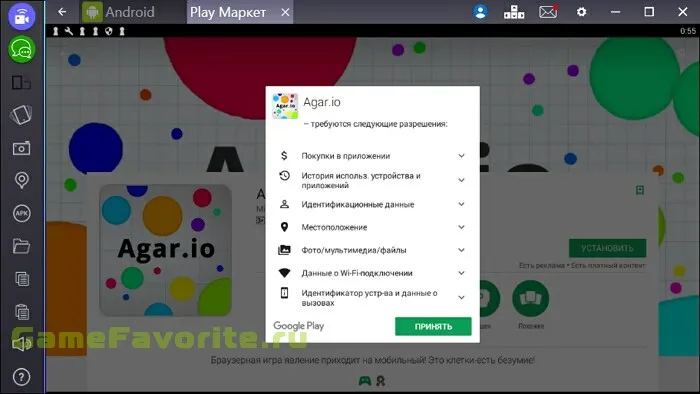The image size is (700, 394).
Task: Take a screenshot with camera icon
Action: 21,148
